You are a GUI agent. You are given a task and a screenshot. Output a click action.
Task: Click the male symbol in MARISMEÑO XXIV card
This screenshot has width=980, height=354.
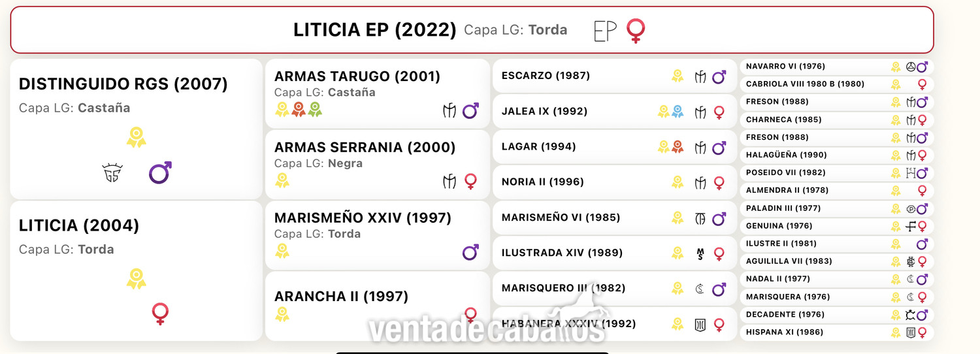coord(470,252)
